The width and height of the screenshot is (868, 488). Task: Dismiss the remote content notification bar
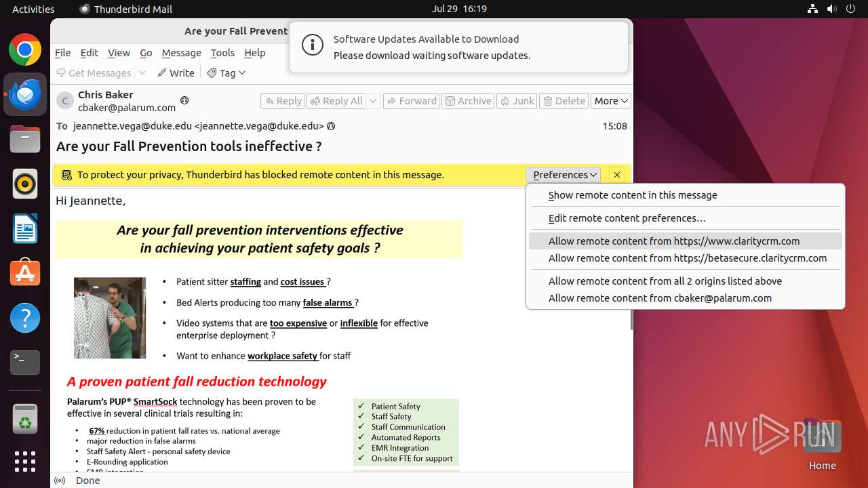(617, 175)
